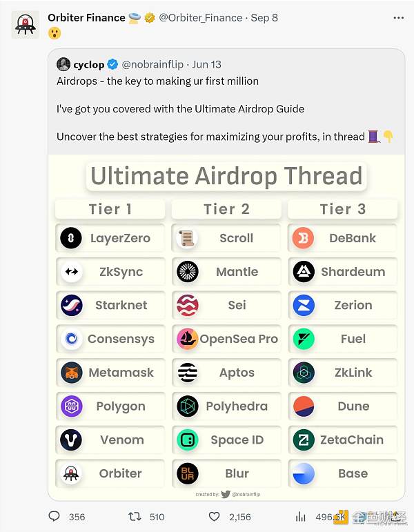This screenshot has height=532, width=414.
Task: Click the retweet icon
Action: point(136,516)
